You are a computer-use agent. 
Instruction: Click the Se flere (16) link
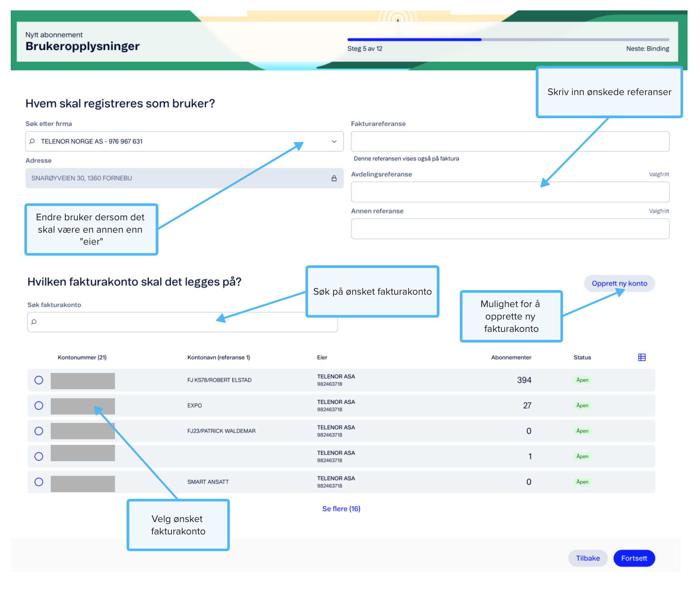[341, 509]
